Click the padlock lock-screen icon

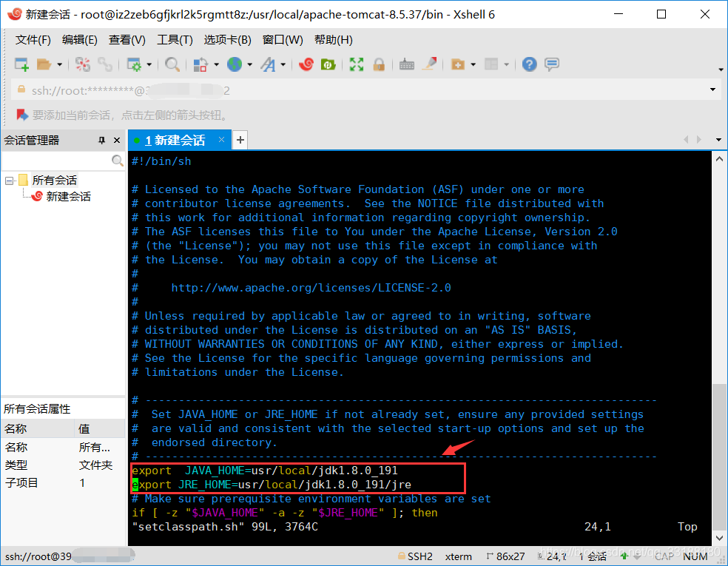379,64
